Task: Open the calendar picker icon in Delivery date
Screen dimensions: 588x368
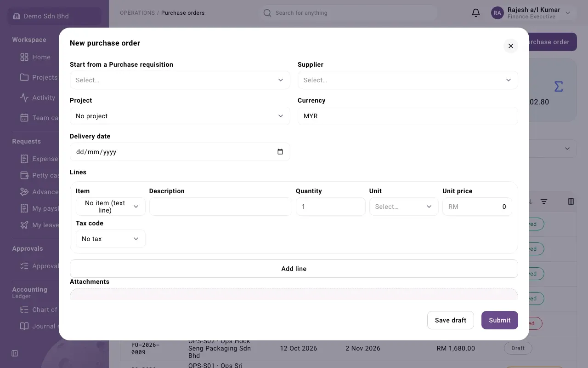Action: (280, 152)
